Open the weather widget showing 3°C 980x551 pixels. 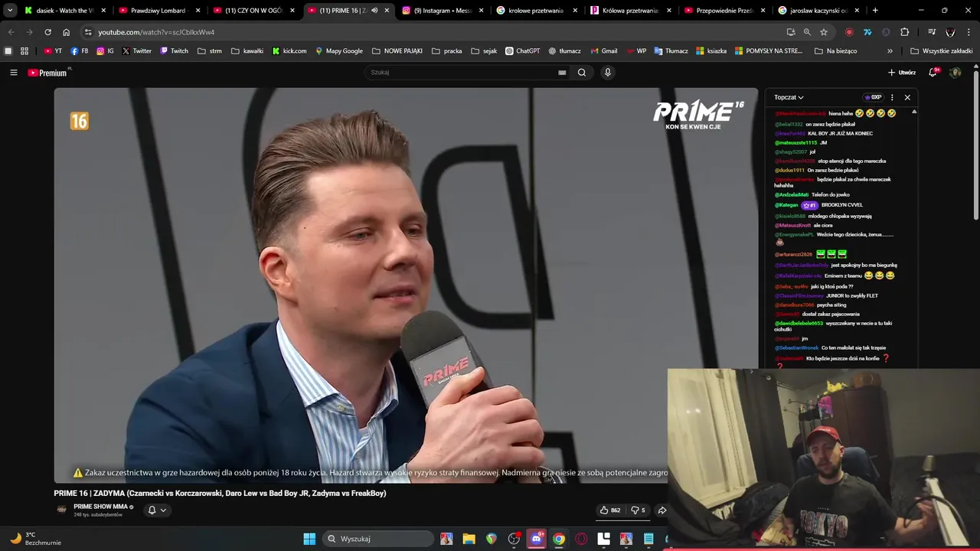pyautogui.click(x=35, y=539)
